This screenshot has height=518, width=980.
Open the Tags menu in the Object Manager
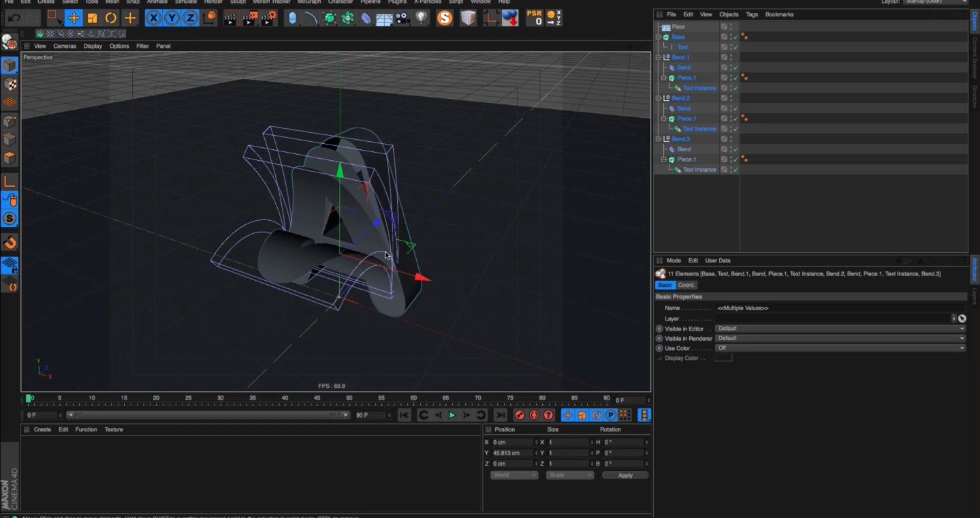point(752,14)
